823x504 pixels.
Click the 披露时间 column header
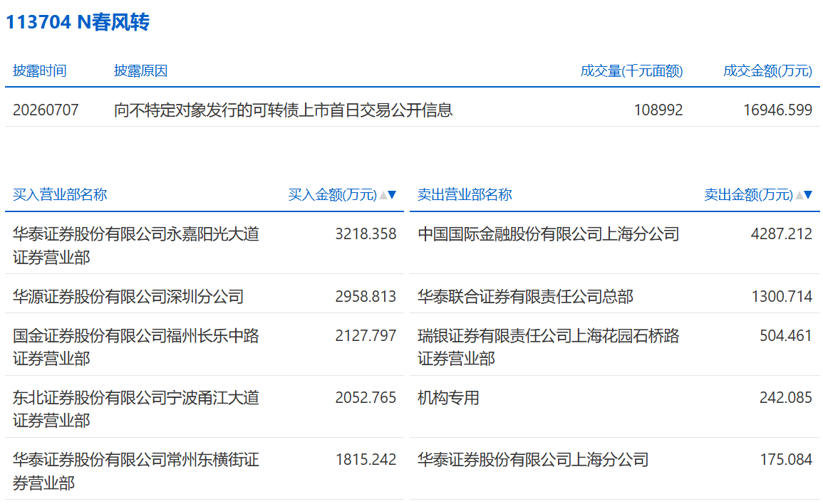[x=39, y=70]
